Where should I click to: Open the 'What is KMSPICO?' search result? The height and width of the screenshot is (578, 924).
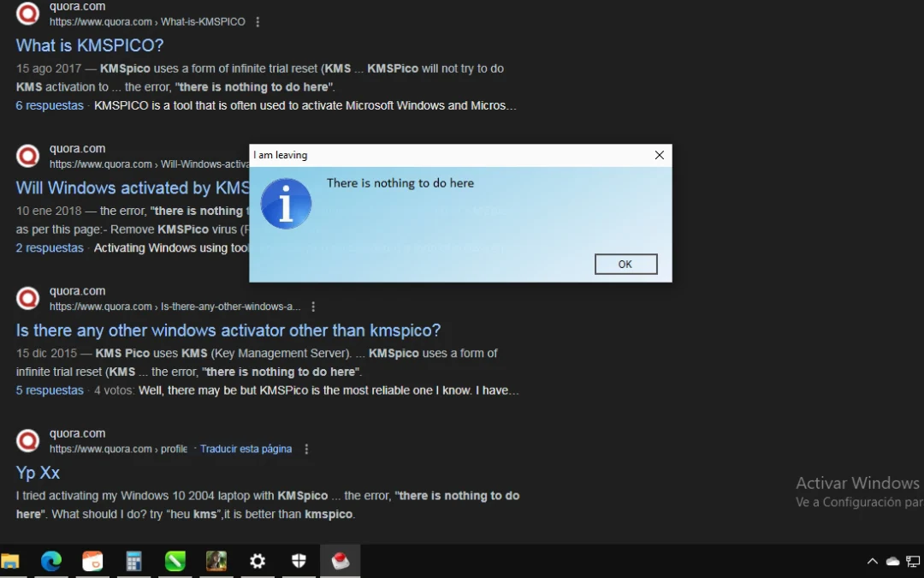(89, 45)
